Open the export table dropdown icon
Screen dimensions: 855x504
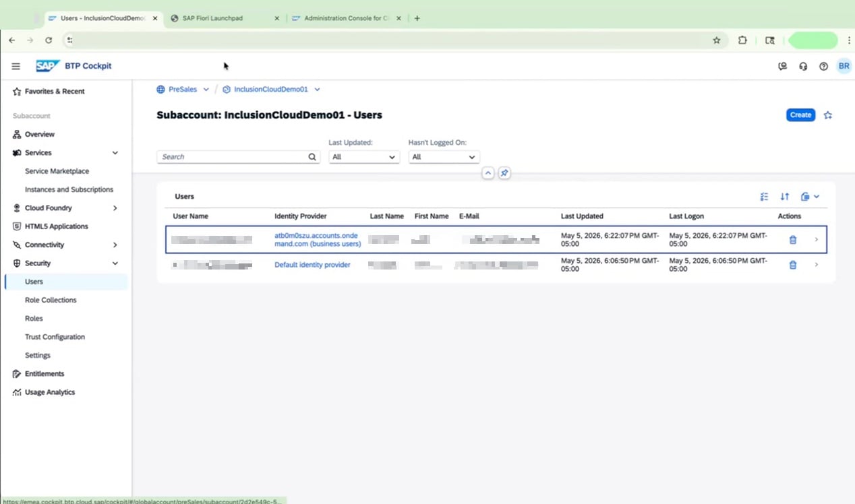(x=810, y=197)
